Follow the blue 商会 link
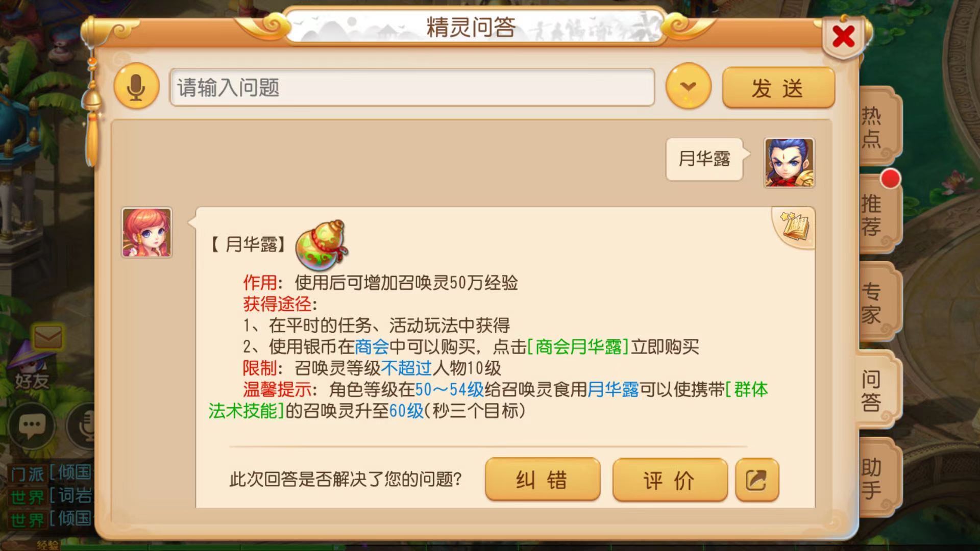 (x=372, y=347)
